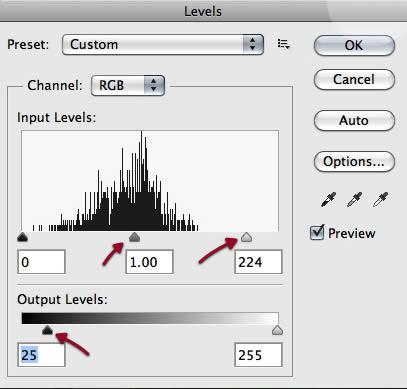Click the Preset: label text
407x389 pixels.
28,44
